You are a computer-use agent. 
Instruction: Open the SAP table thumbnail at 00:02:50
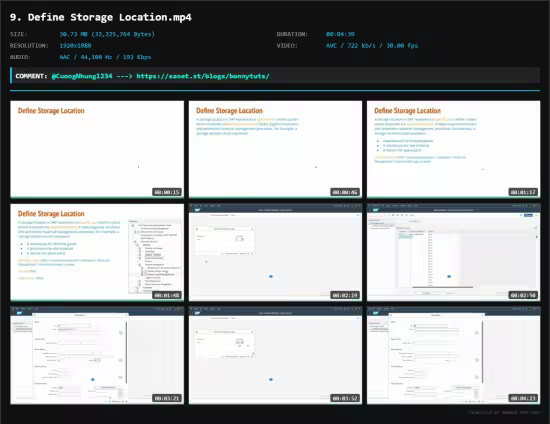(454, 253)
